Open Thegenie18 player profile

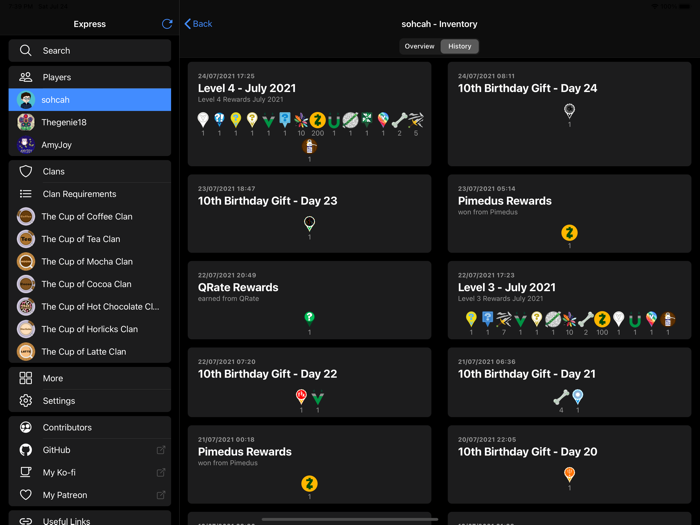(63, 122)
